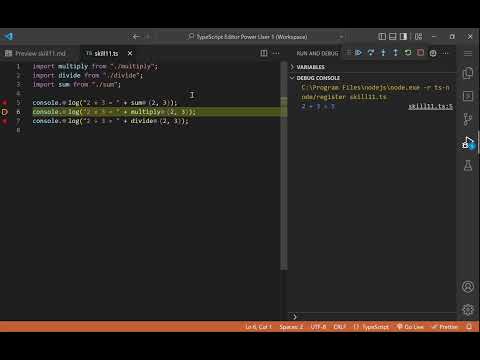Click the console.log sum line
Viewport: 480px width, 360px height.
click(105, 103)
